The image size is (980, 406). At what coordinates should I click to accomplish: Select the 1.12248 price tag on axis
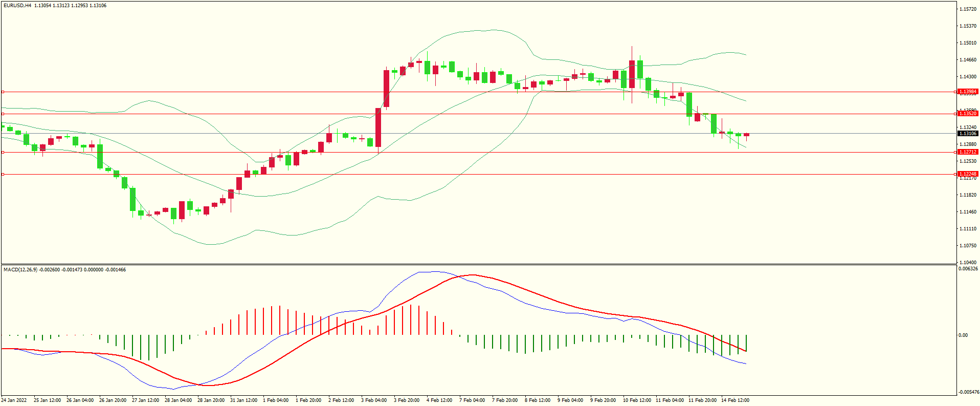tap(967, 174)
